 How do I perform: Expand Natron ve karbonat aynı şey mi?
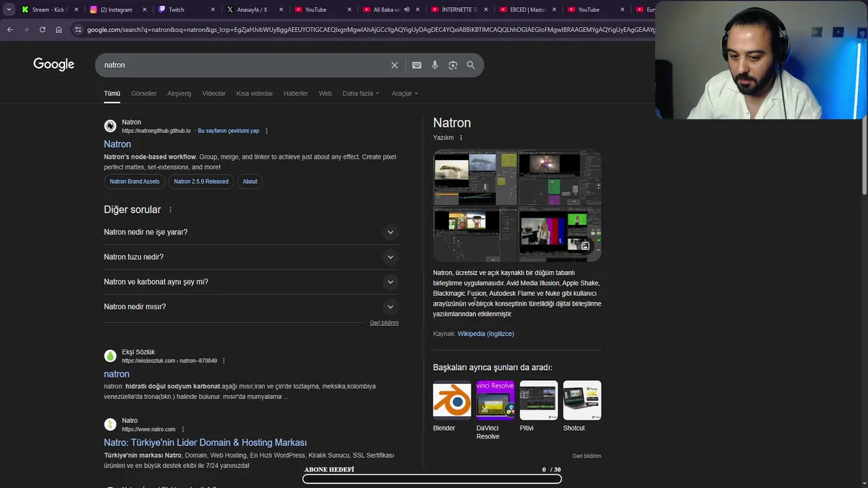pos(251,282)
